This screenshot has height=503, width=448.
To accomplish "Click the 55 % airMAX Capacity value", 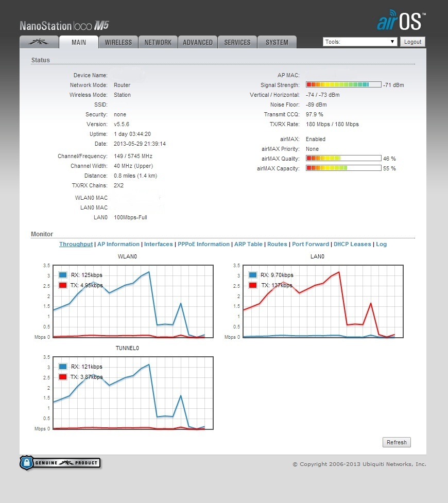I will (390, 168).
